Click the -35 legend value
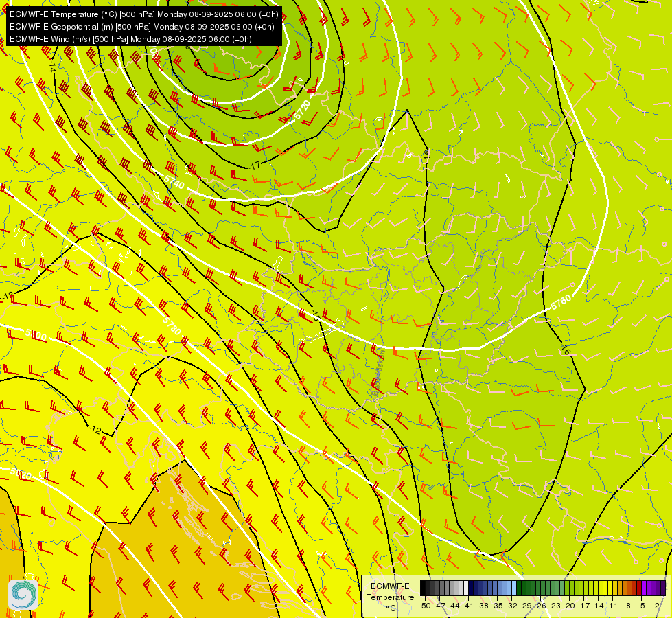This screenshot has height=618, width=672. click(497, 606)
